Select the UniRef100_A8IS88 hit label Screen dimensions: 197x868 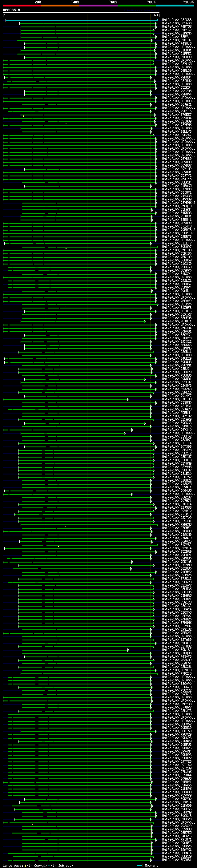177,20
